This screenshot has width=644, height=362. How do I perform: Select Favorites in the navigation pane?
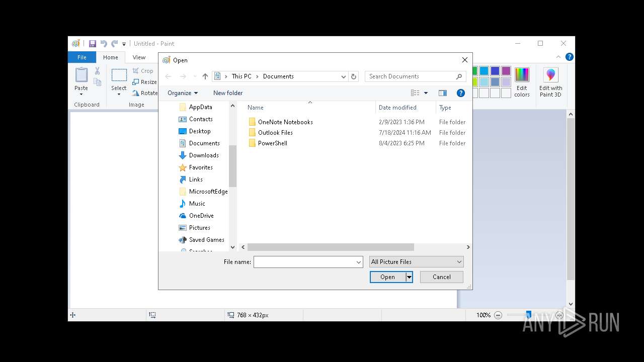196,167
